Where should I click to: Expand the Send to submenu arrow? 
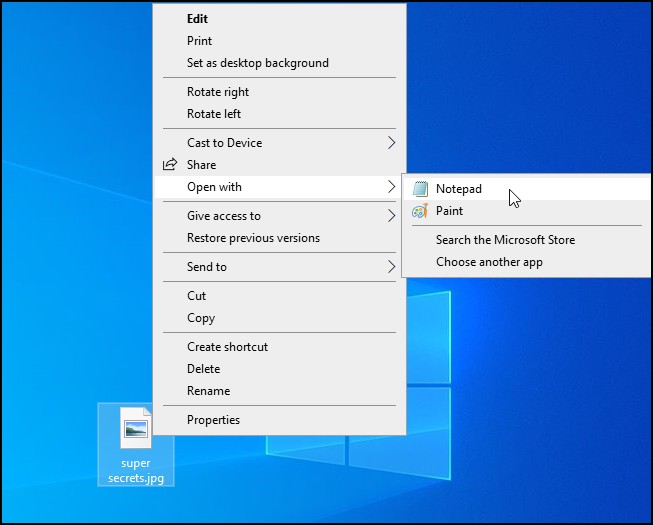(x=391, y=267)
